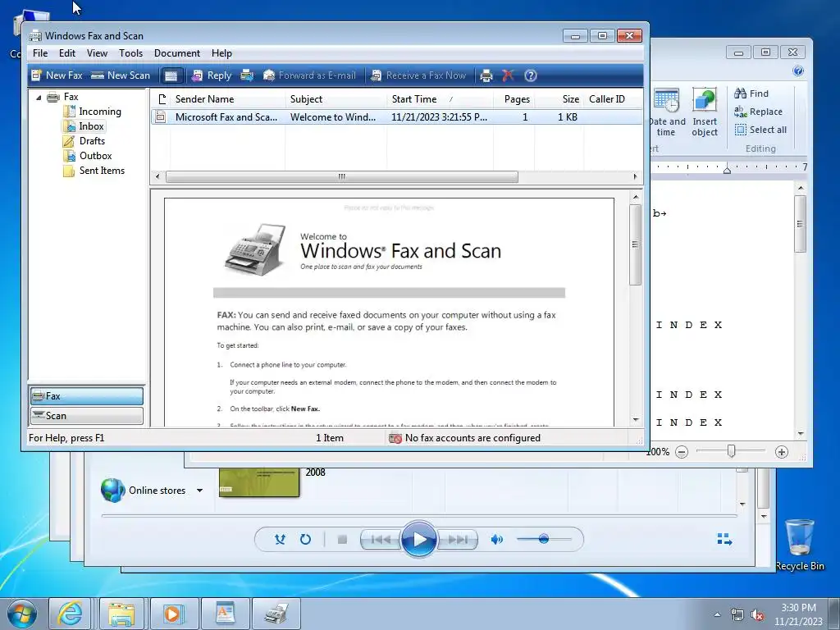This screenshot has height=630, width=840.
Task: Click the WordPad zoom-in plus button
Action: 782,452
